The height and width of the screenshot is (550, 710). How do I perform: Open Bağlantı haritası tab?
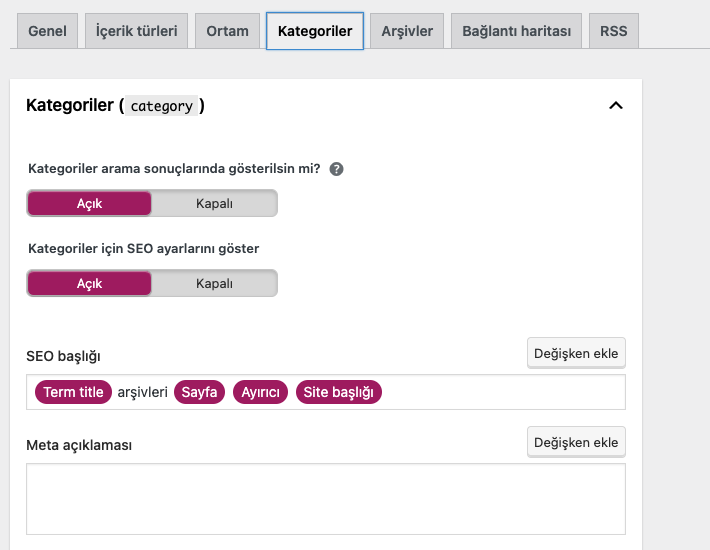tap(516, 31)
